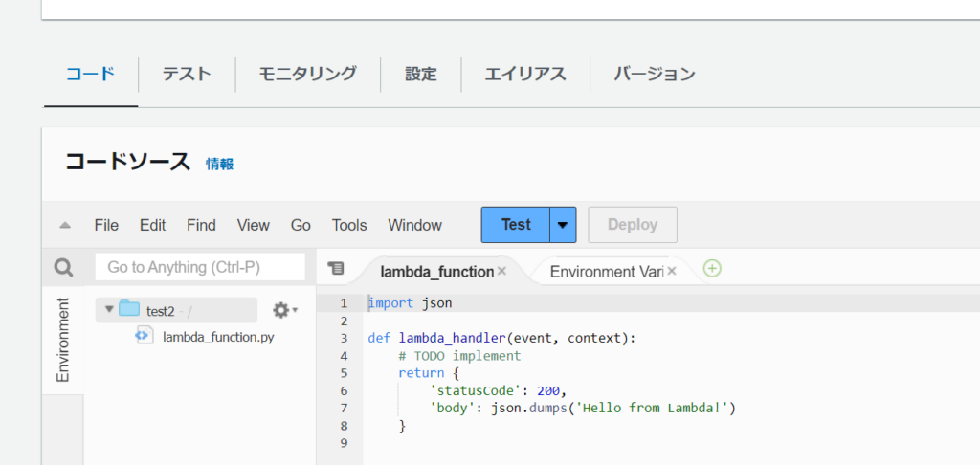Switch to the バージョン tab
Image resolution: width=980 pixels, height=465 pixels.
[655, 75]
